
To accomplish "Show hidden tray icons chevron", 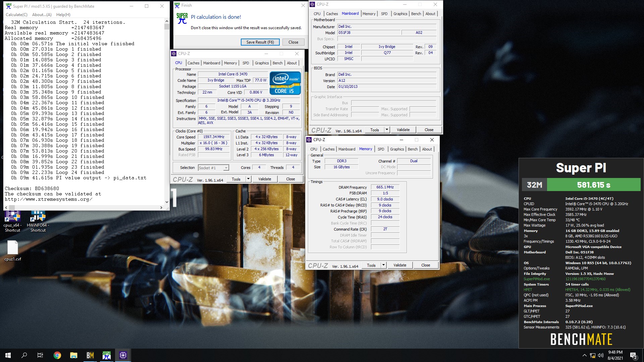I will 584,355.
